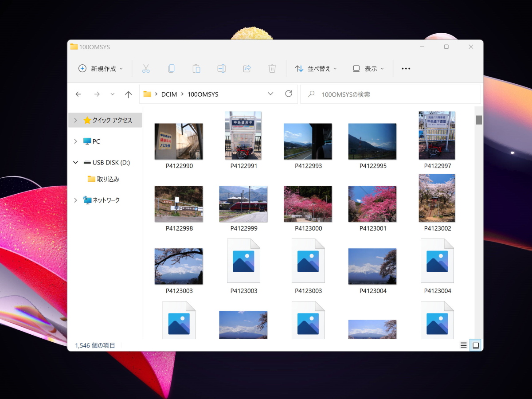
Task: Switch to large thumbnails view icon
Action: coord(476,345)
